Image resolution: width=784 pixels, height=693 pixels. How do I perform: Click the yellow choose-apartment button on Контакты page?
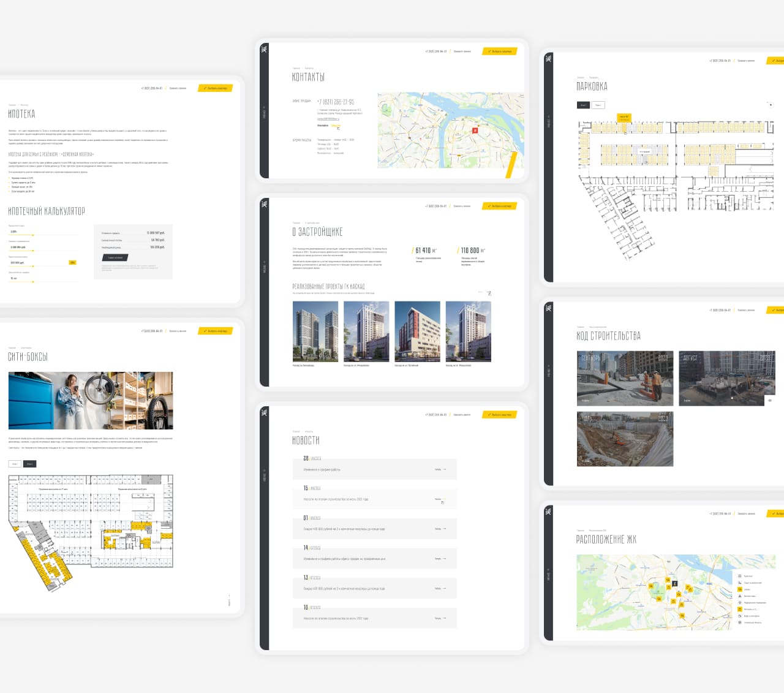pos(500,51)
